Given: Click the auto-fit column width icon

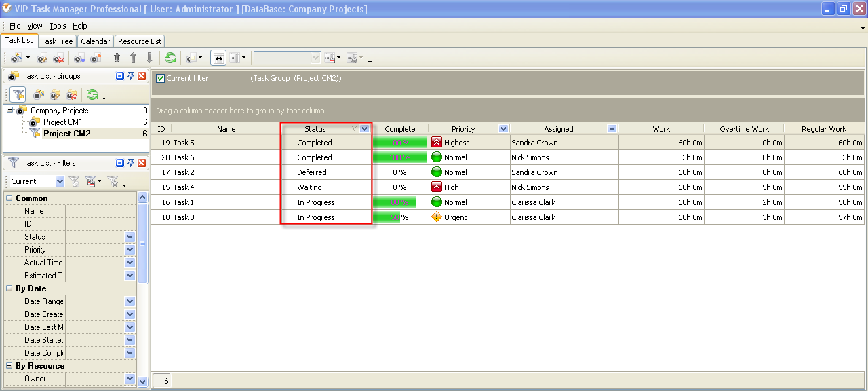Looking at the screenshot, I should pyautogui.click(x=218, y=58).
